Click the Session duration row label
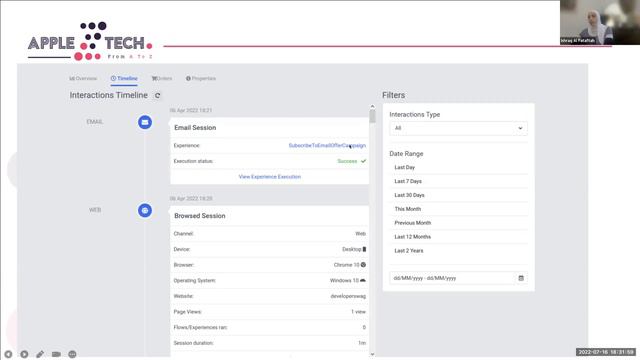Image resolution: width=640 pixels, height=360 pixels. pos(193,343)
